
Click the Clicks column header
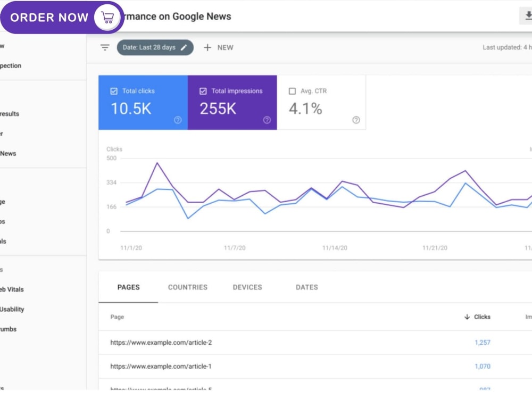(x=482, y=317)
